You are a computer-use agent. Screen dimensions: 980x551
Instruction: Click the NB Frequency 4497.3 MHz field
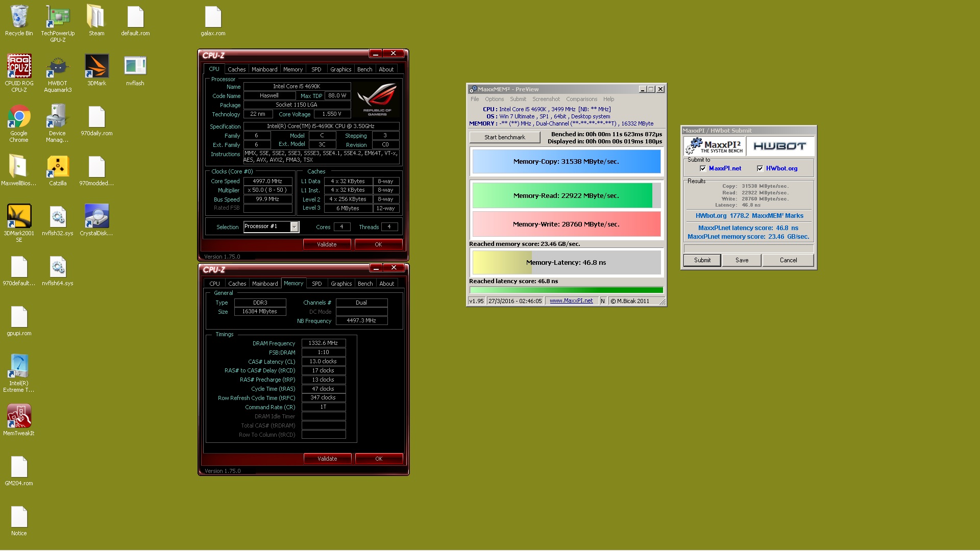(x=361, y=321)
